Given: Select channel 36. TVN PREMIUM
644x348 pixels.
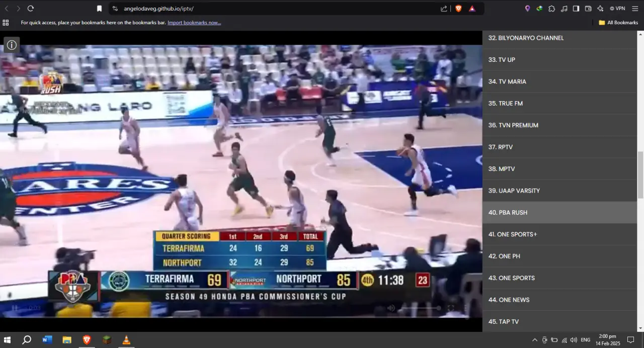Looking at the screenshot, I should click(x=559, y=125).
